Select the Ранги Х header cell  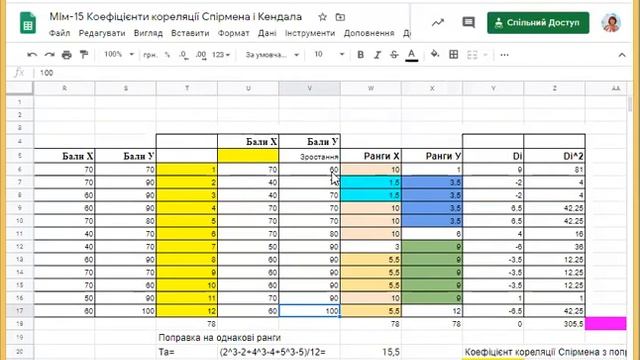pyautogui.click(x=371, y=156)
